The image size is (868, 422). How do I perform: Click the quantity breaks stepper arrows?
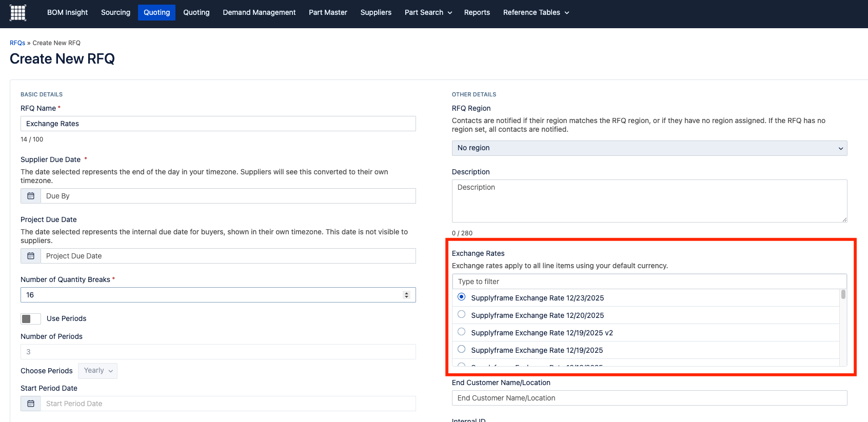pyautogui.click(x=406, y=295)
